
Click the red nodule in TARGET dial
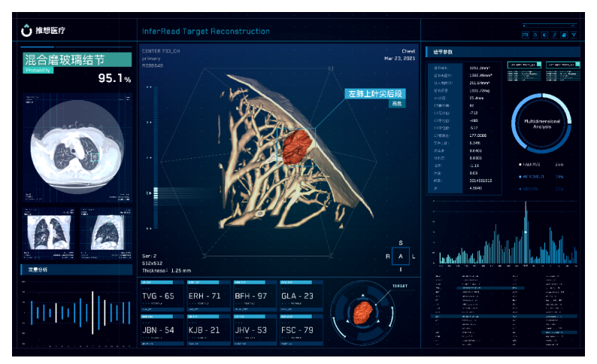pos(365,311)
